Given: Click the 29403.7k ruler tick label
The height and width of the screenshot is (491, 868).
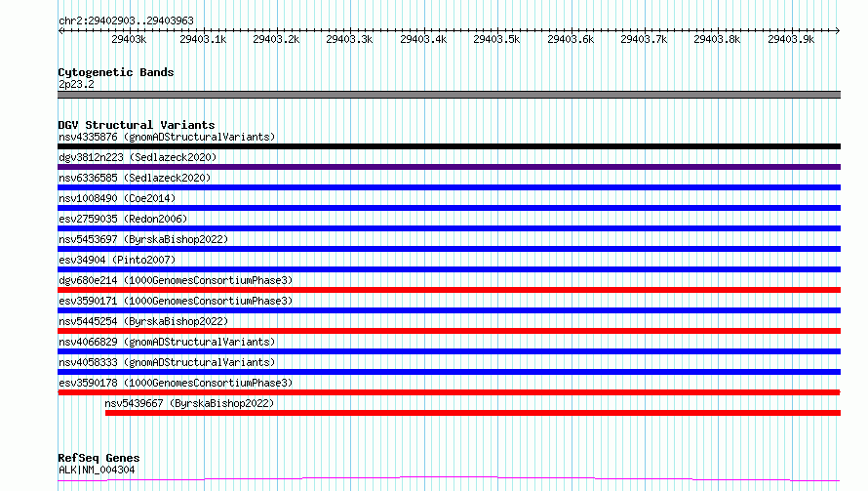Looking at the screenshot, I should tap(644, 39).
